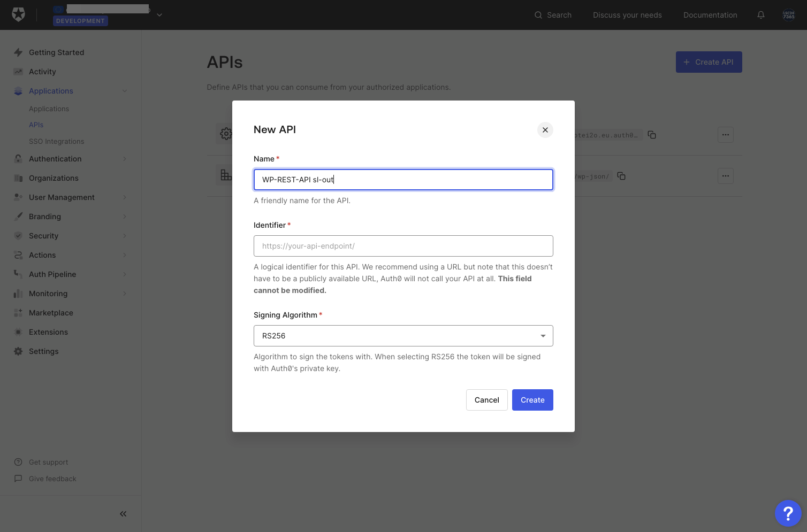Collapse the Applications section chevron
The image size is (807, 532).
tap(125, 91)
